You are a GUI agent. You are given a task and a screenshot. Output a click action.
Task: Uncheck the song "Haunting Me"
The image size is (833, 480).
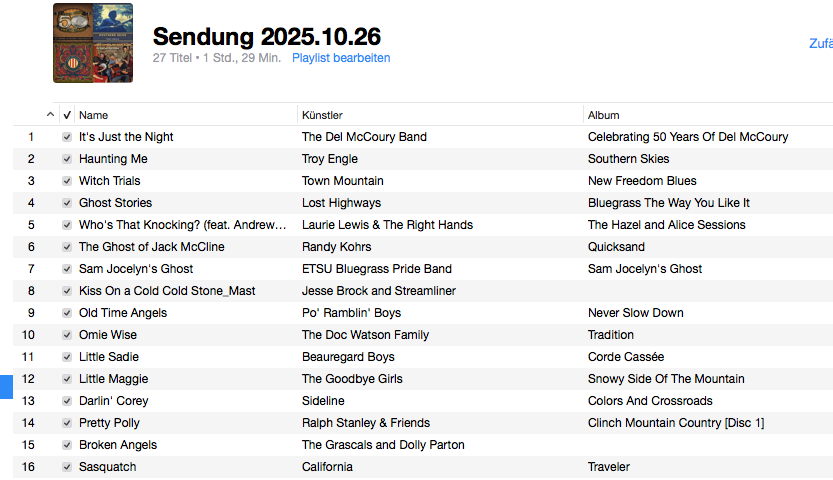click(67, 159)
